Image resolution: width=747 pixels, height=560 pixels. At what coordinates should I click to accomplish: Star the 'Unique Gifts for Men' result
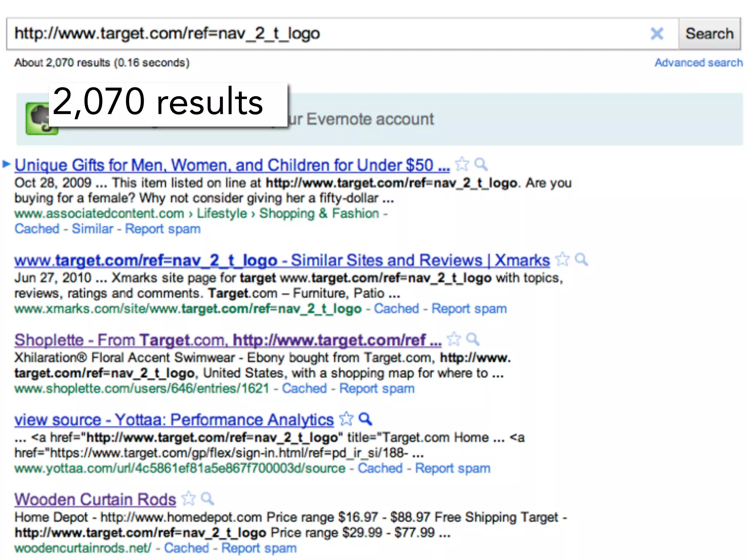coord(462,164)
